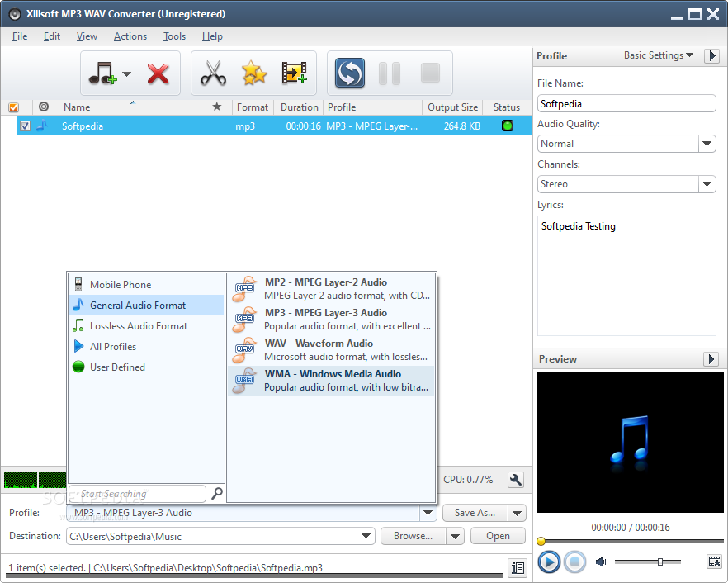This screenshot has width=728, height=583.
Task: Click the Browse button
Action: [414, 536]
